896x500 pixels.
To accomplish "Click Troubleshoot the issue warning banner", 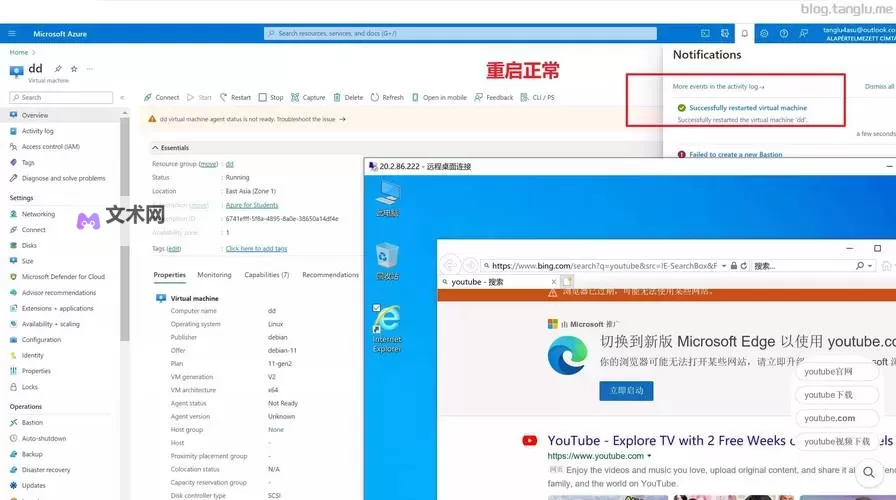I will [x=311, y=119].
